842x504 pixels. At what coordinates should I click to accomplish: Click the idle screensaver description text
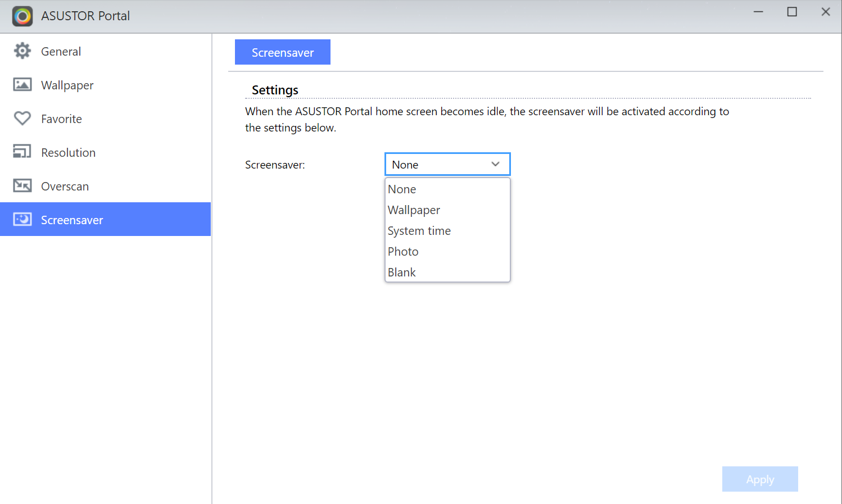(487, 119)
